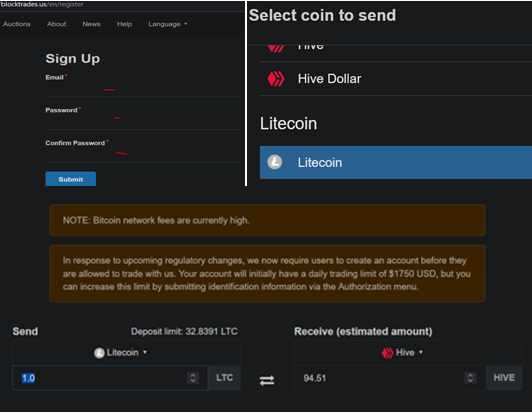The width and height of the screenshot is (532, 413).
Task: Click the HIVE receive amount stepper
Action: pos(470,378)
